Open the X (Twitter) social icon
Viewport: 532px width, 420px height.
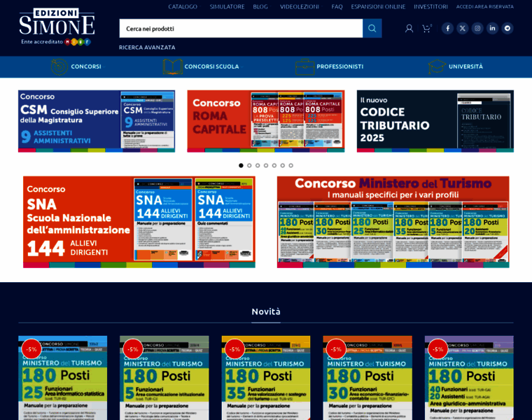[x=463, y=29]
